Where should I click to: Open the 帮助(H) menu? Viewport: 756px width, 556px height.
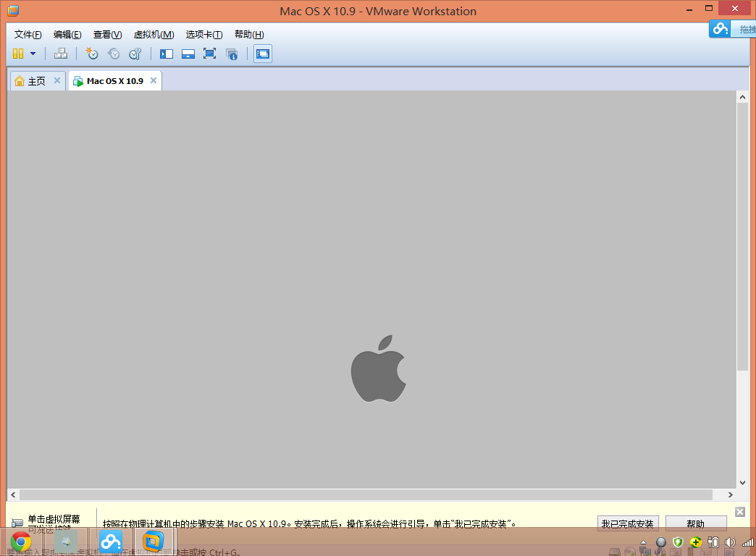(249, 34)
